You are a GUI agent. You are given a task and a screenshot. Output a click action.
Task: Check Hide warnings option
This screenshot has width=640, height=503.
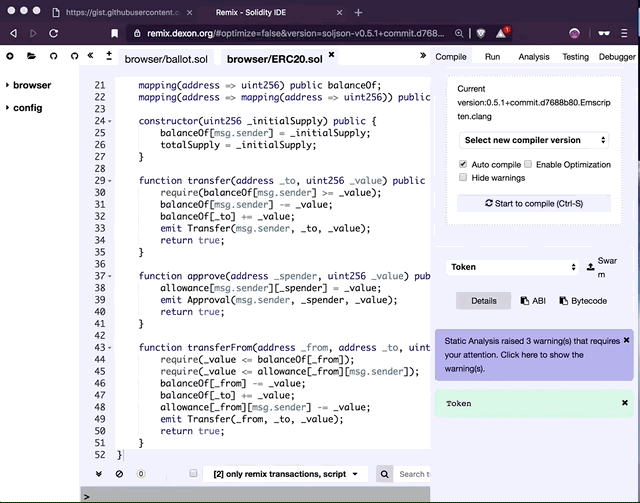coord(463,177)
